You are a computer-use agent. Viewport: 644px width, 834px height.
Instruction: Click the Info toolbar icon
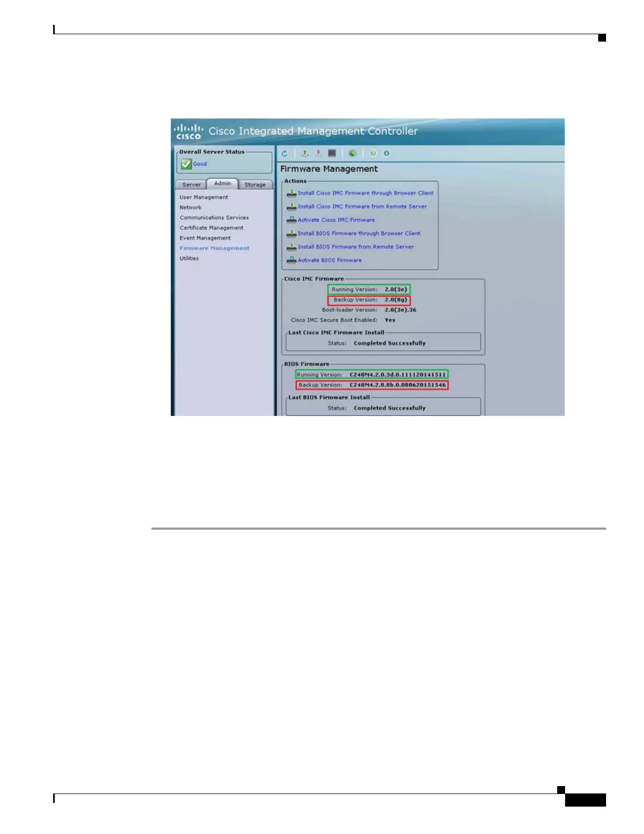pyautogui.click(x=387, y=153)
